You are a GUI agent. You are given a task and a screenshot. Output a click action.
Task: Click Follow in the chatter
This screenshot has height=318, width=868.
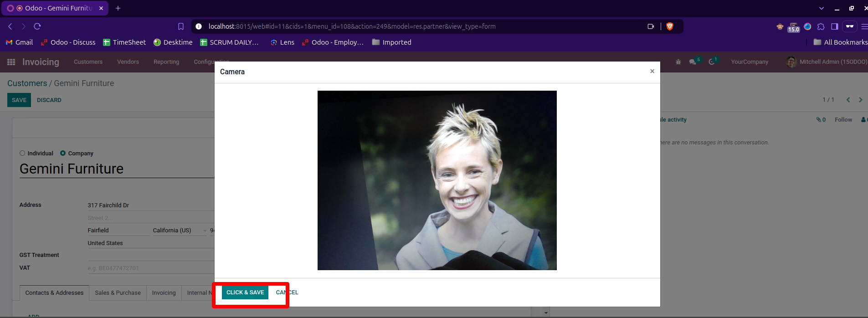(843, 120)
